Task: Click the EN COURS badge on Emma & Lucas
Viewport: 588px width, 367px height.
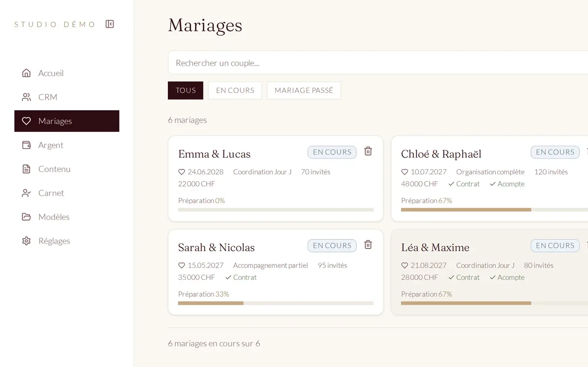Action: [x=332, y=152]
